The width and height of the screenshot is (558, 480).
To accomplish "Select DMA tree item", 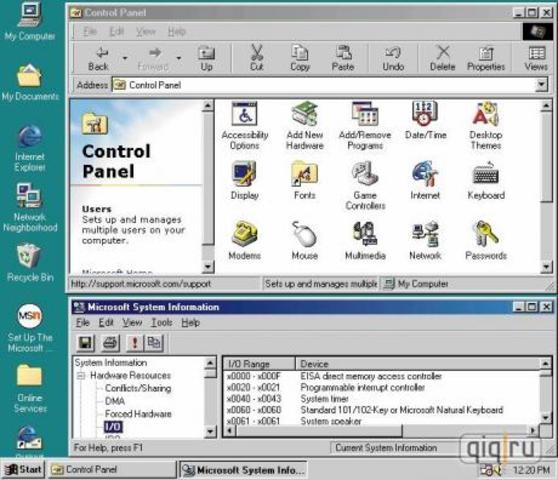I will [x=115, y=401].
